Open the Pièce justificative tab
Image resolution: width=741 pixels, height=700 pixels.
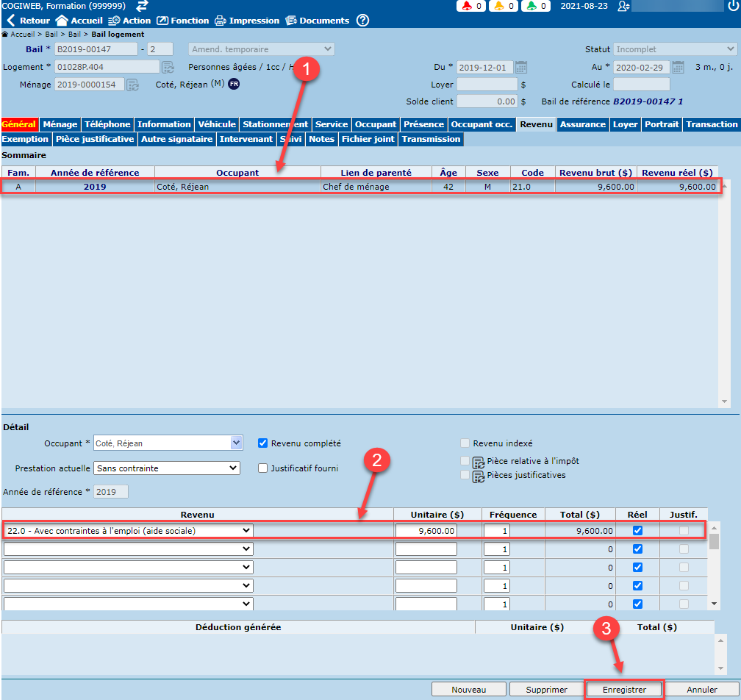[95, 139]
